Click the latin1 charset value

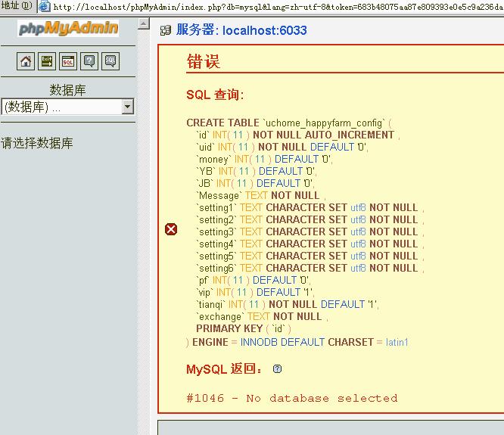[x=397, y=342]
